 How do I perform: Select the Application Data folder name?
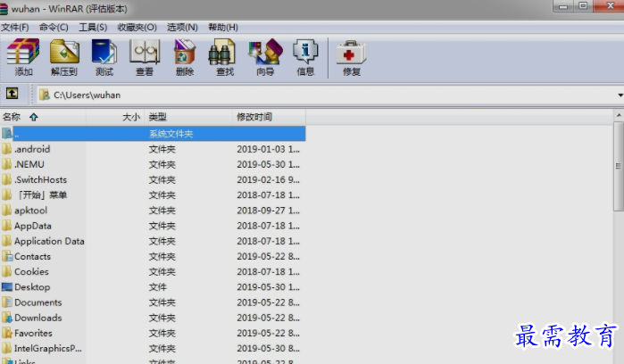point(49,241)
